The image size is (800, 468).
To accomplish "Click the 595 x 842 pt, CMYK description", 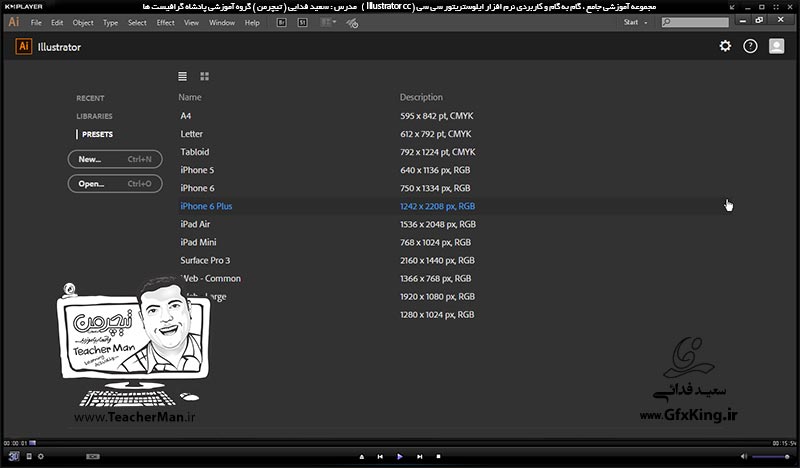I will click(437, 116).
